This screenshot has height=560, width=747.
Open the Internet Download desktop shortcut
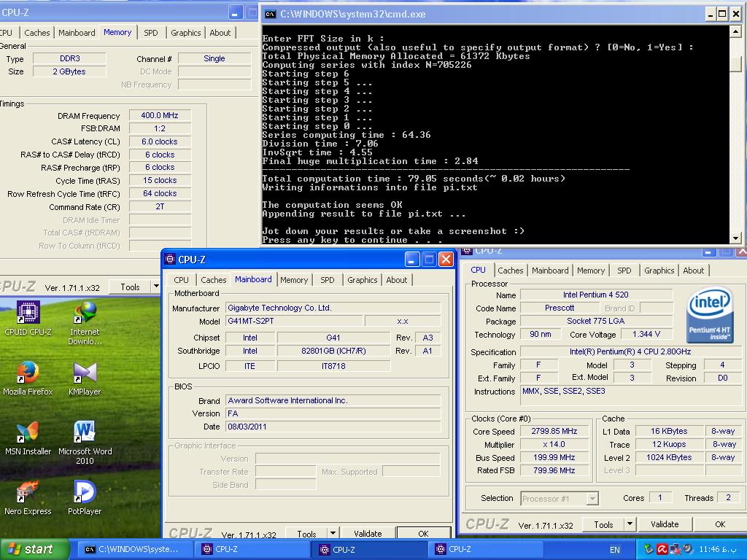click(x=85, y=323)
